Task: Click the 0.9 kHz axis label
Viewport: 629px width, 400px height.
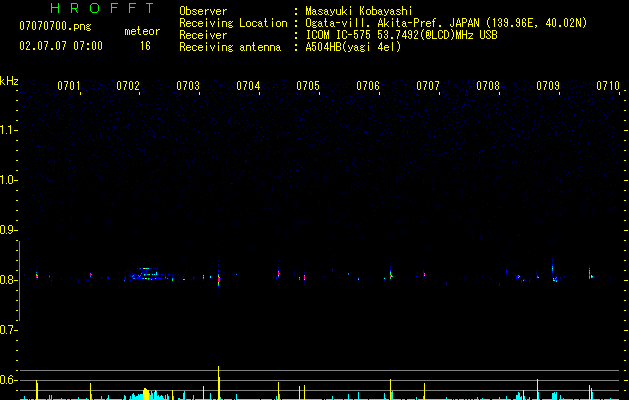Action: point(8,230)
